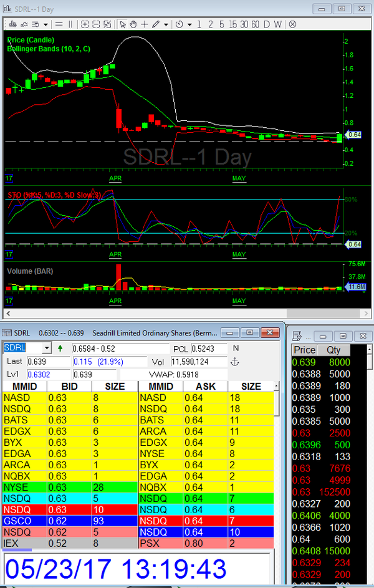Expand the clock time interval dropdown
The image size is (374, 588).
(189, 24)
